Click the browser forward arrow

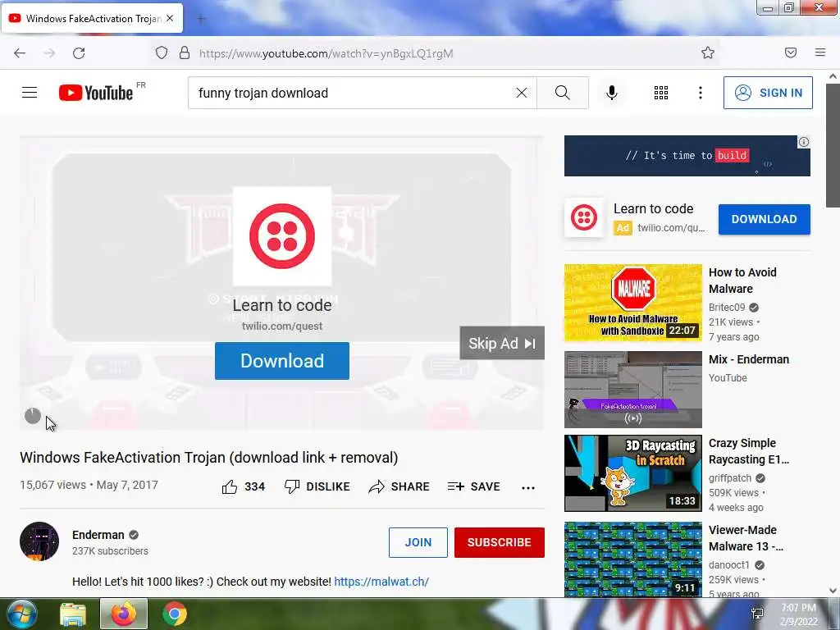pyautogui.click(x=49, y=53)
